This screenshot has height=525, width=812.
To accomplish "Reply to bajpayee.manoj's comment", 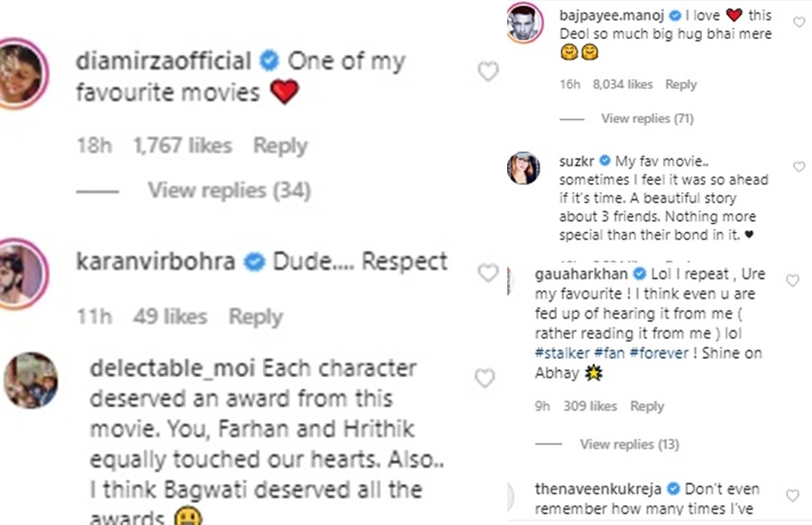I will pos(681,85).
